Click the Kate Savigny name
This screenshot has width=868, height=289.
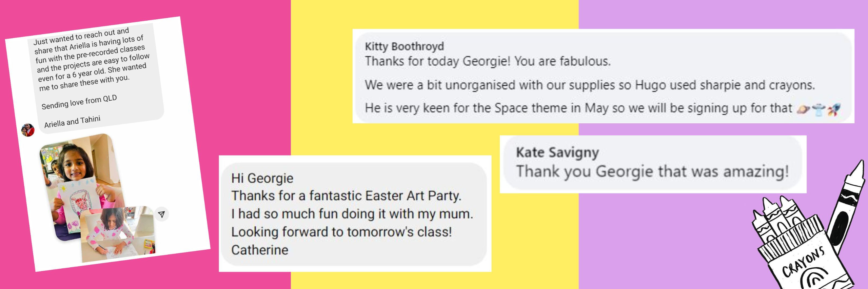[x=557, y=153]
